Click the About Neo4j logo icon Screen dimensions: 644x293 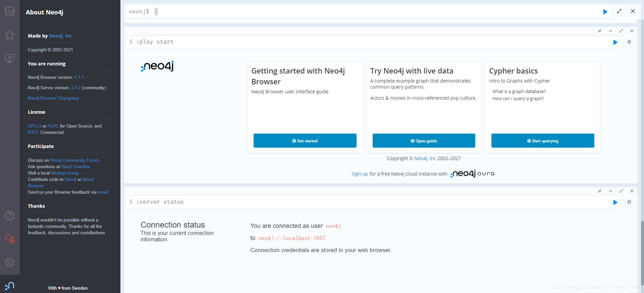pos(10,286)
